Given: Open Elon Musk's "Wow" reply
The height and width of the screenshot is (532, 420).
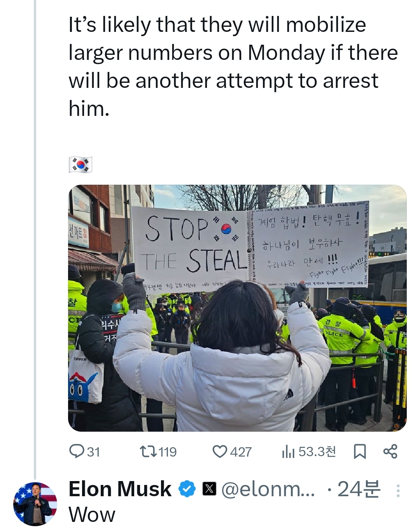Looking at the screenshot, I should [x=92, y=515].
